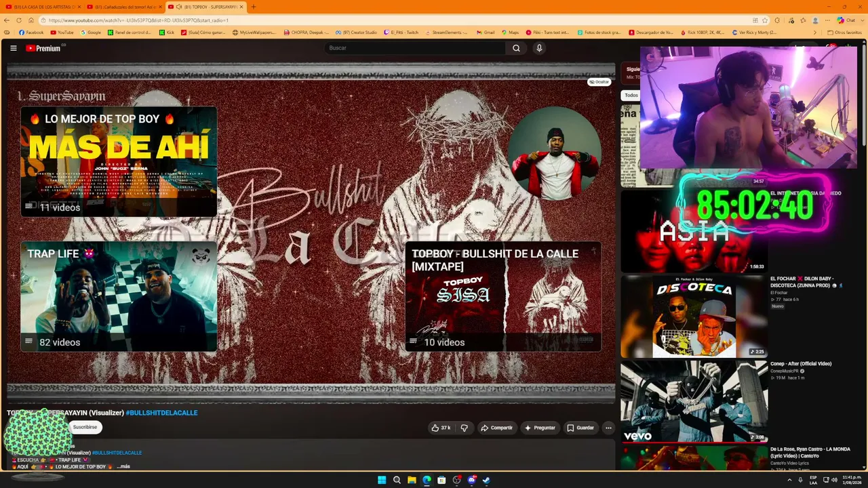Open the Creator Studio bookmark

point(356,33)
